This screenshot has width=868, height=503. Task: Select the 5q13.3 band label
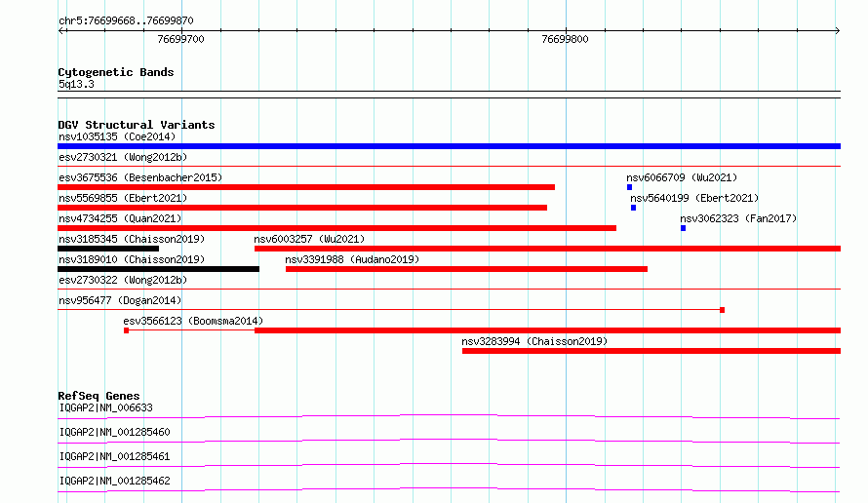(76, 84)
